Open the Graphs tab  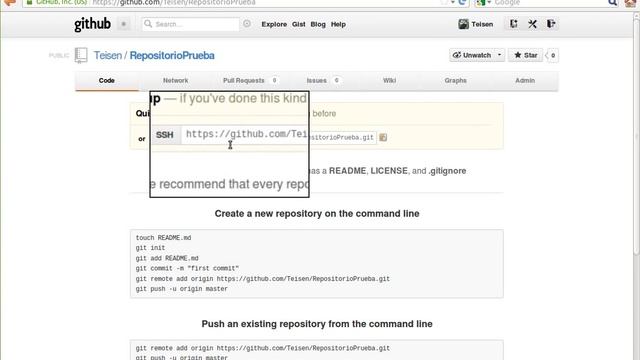pyautogui.click(x=456, y=80)
